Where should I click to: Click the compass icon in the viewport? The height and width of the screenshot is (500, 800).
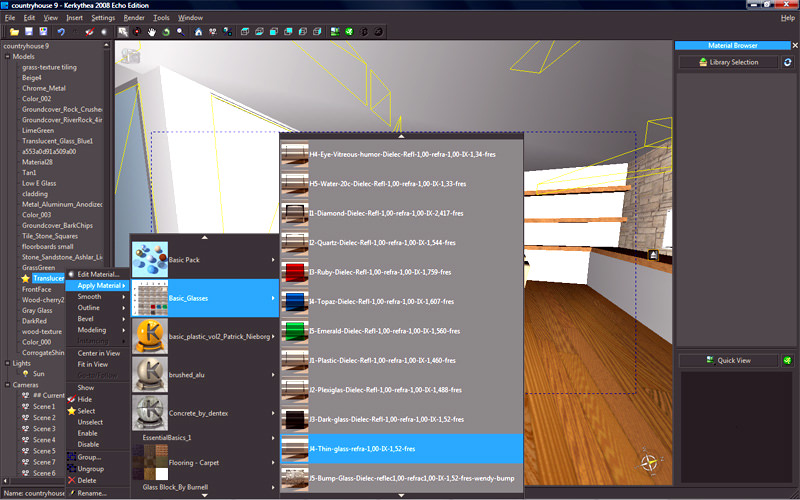pos(649,462)
